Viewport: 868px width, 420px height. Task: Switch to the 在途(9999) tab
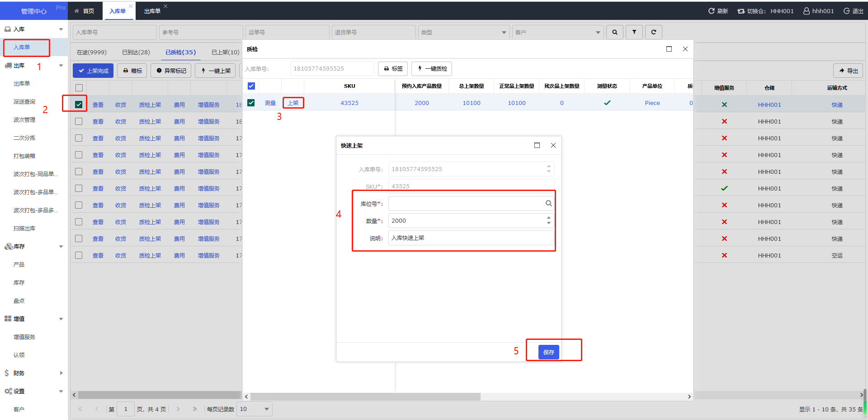(92, 52)
